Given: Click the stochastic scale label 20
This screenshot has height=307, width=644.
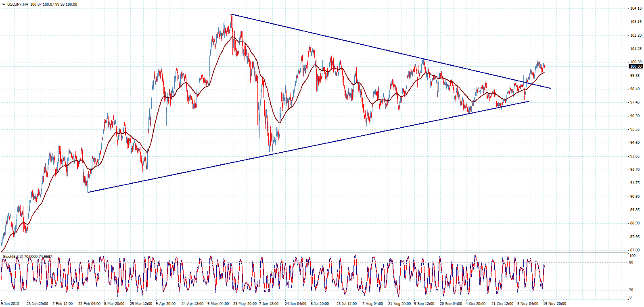Looking at the screenshot, I should tap(632, 290).
